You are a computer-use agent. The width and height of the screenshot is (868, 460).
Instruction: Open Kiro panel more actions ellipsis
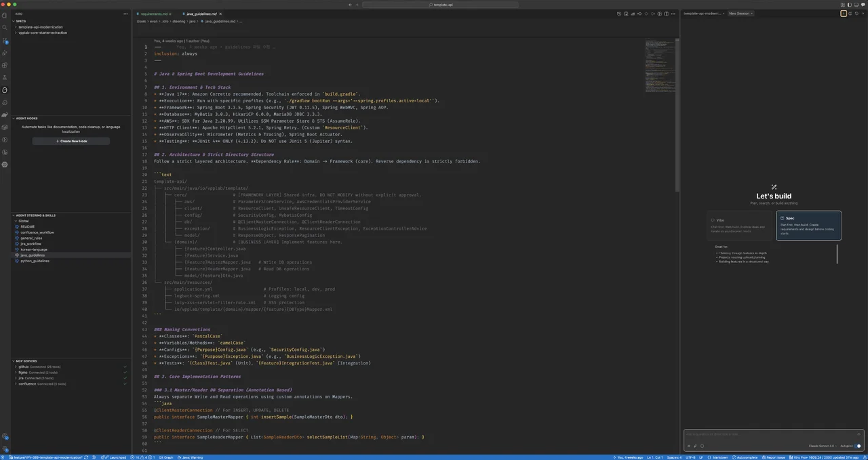(x=125, y=14)
